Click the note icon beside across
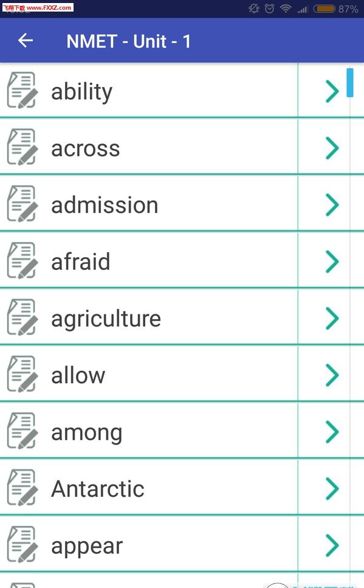Image resolution: width=364 pixels, height=588 pixels. click(22, 147)
